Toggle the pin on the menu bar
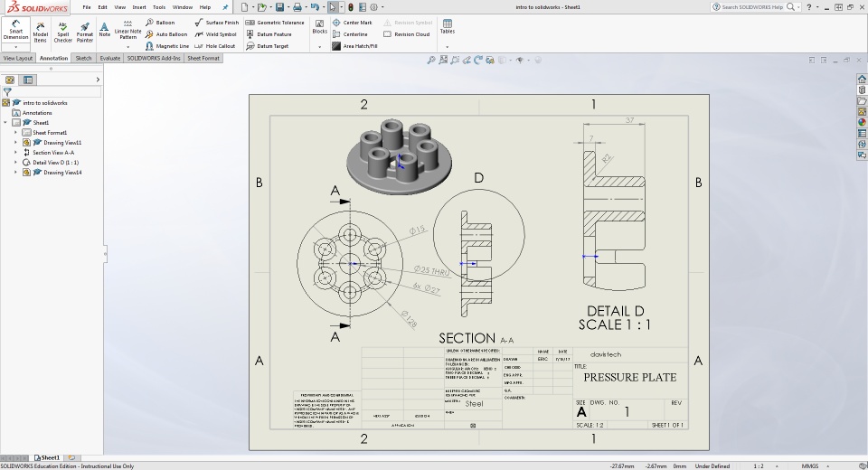 point(225,6)
